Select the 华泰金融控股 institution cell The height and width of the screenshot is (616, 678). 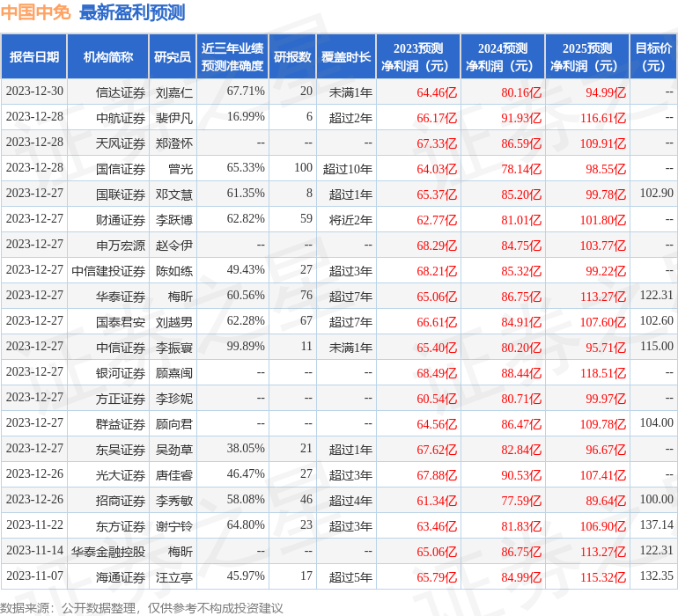click(x=108, y=551)
